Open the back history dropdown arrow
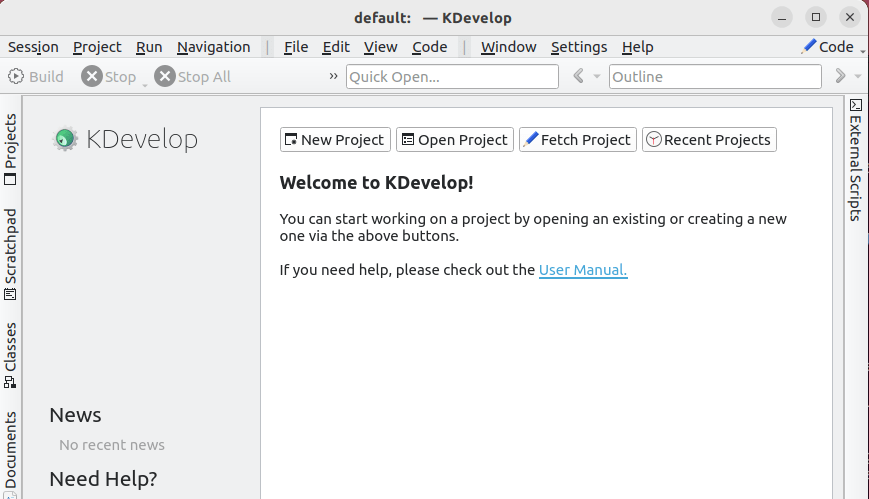Viewport: 869px width, 499px height. [597, 76]
